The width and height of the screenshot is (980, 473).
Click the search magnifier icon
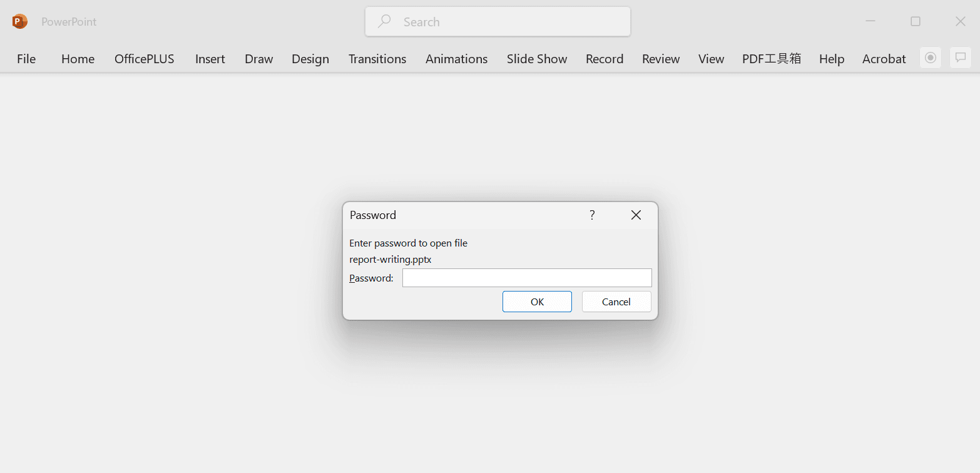pos(384,21)
